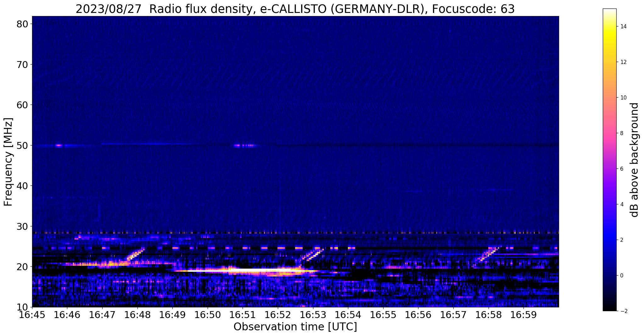Click the 'Frequency [MHz]' y-axis label

pyautogui.click(x=8, y=162)
